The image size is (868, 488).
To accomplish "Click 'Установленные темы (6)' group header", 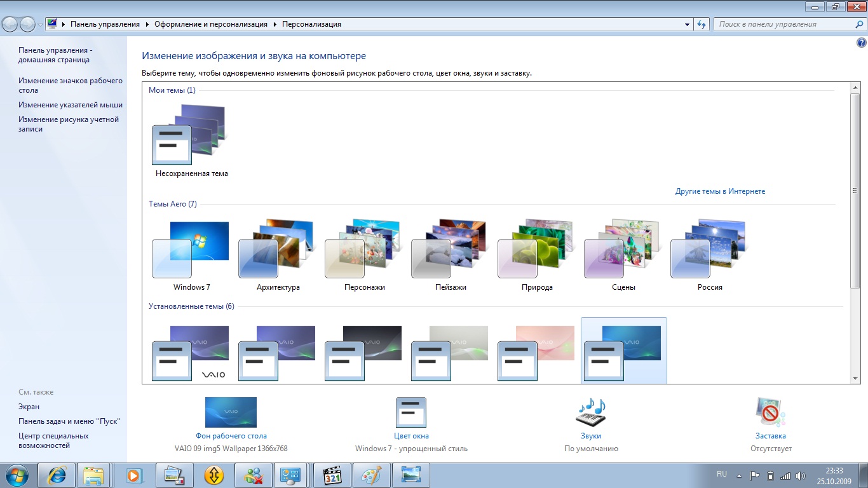I will 191,306.
